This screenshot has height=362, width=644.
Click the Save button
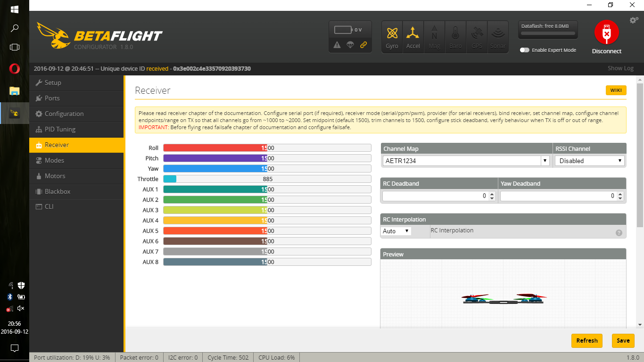623,340
